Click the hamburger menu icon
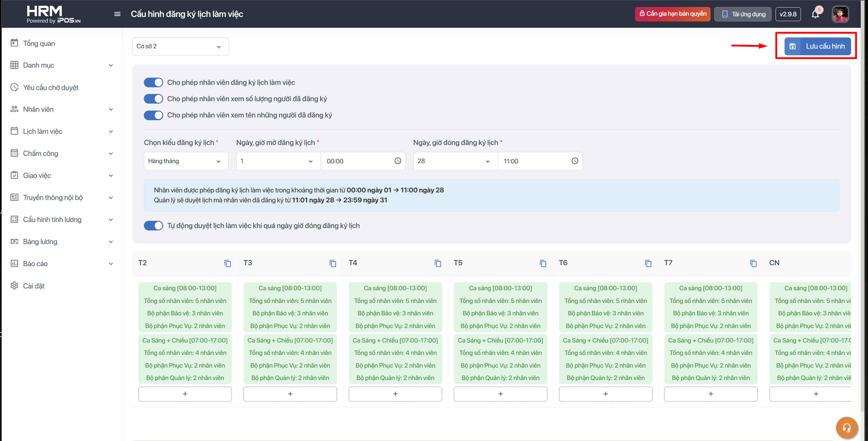868x441 pixels. 117,14
